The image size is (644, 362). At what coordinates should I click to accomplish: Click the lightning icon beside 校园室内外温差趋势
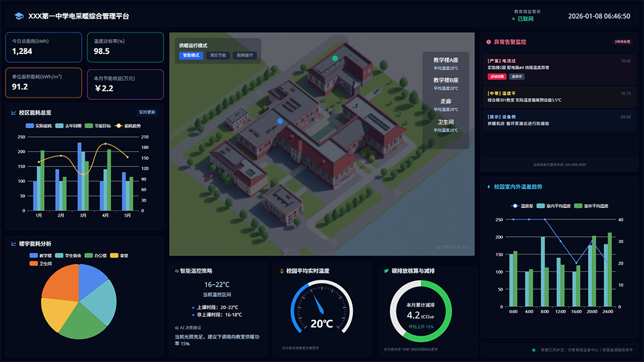tap(489, 187)
